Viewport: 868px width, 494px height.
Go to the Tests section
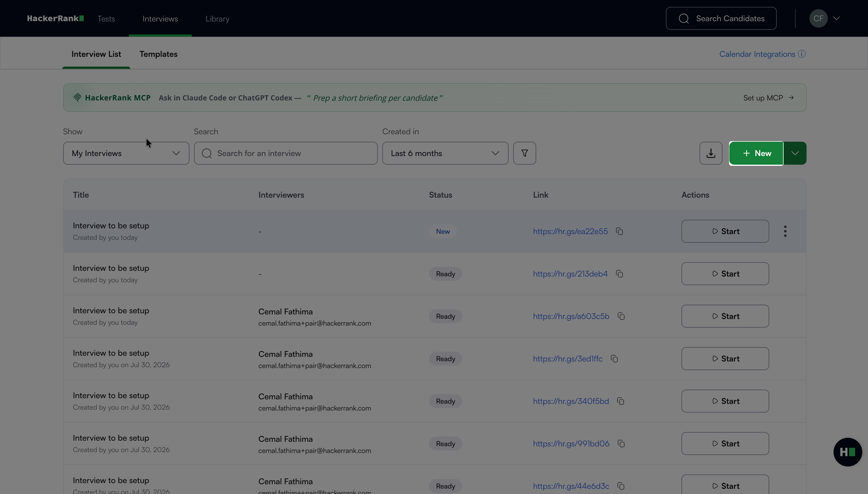click(106, 19)
